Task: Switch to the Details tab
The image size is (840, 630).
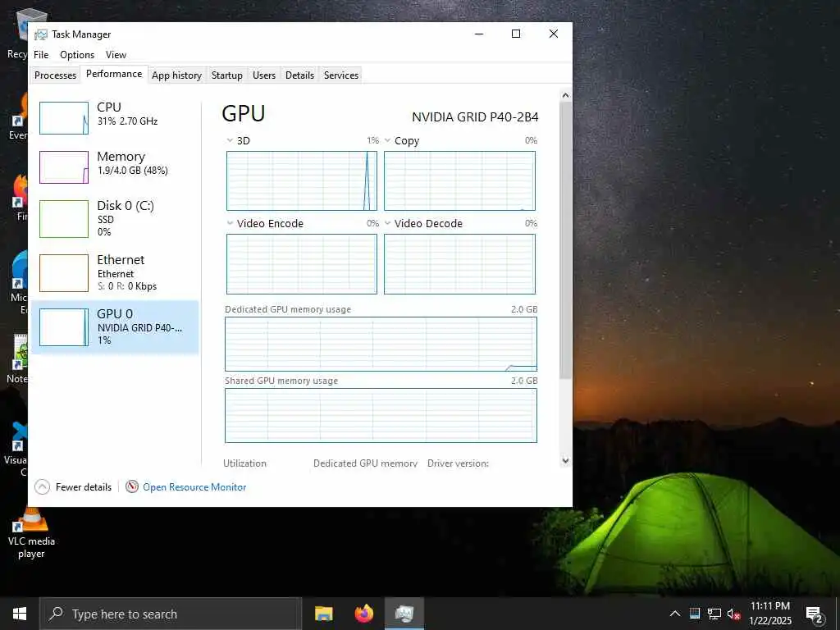Action: pyautogui.click(x=299, y=75)
